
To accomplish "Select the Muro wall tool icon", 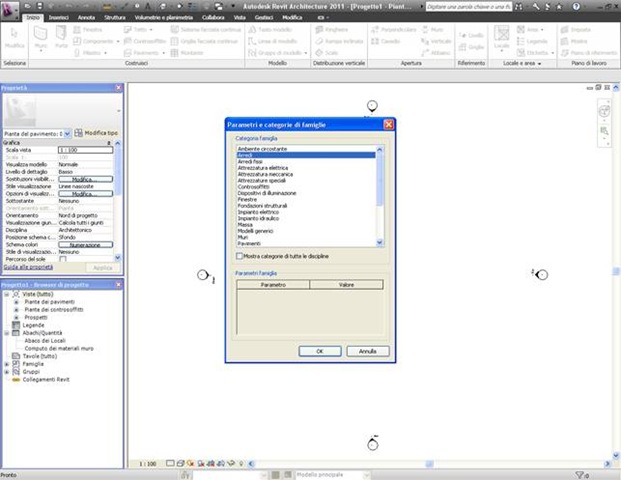I will (41, 34).
